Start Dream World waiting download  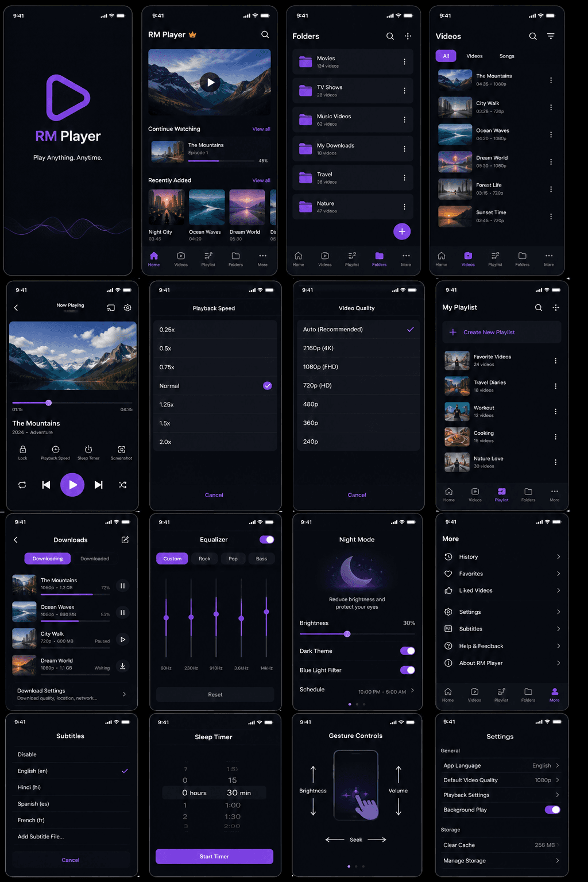pos(122,666)
